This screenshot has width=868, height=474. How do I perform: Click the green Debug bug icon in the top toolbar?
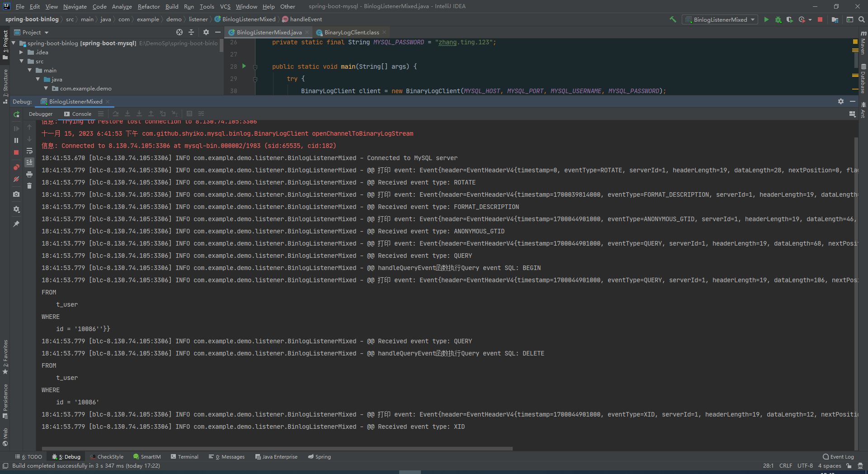(x=778, y=19)
